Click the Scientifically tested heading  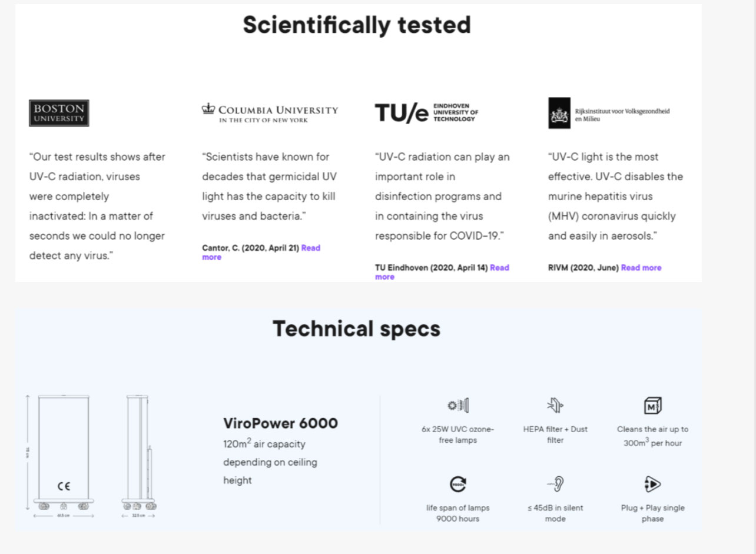tap(357, 25)
